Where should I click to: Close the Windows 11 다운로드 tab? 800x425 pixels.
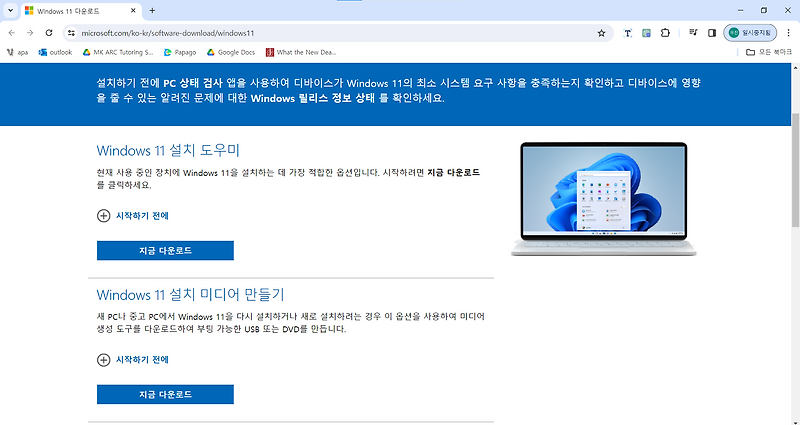pyautogui.click(x=133, y=10)
